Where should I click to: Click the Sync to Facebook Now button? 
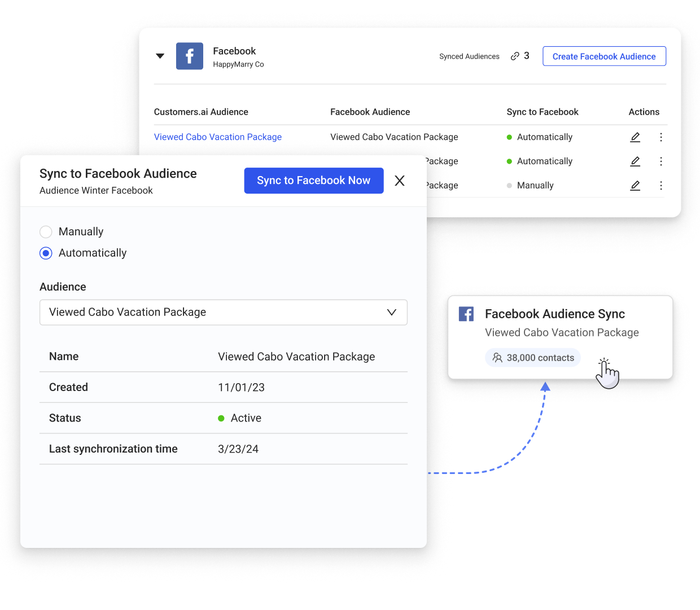click(x=313, y=181)
